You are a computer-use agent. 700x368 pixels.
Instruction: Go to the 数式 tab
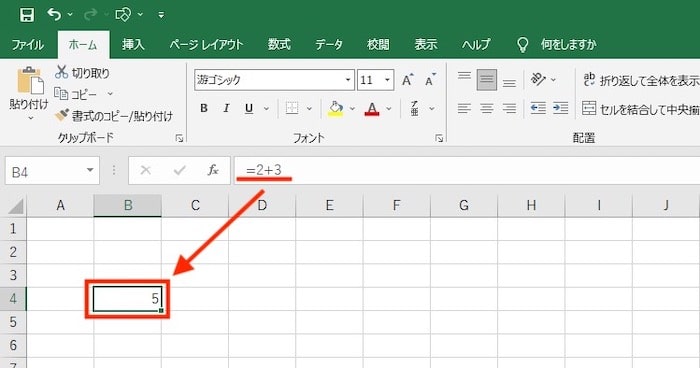coord(279,45)
